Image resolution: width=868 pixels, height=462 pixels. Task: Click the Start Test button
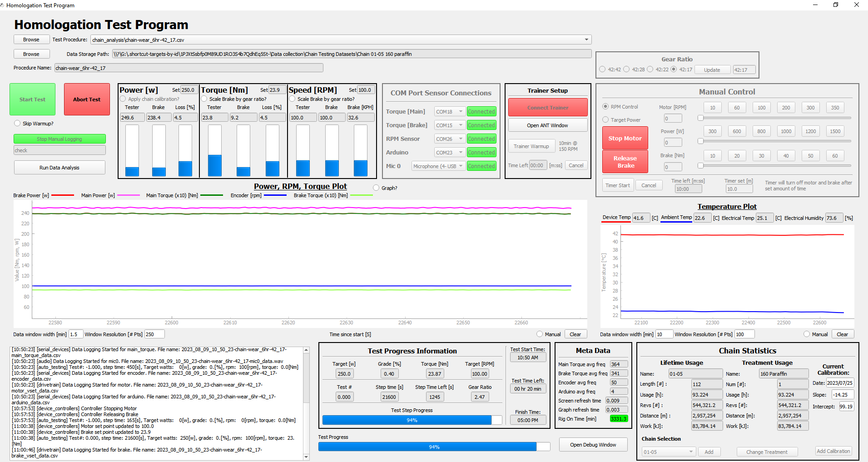click(32, 99)
